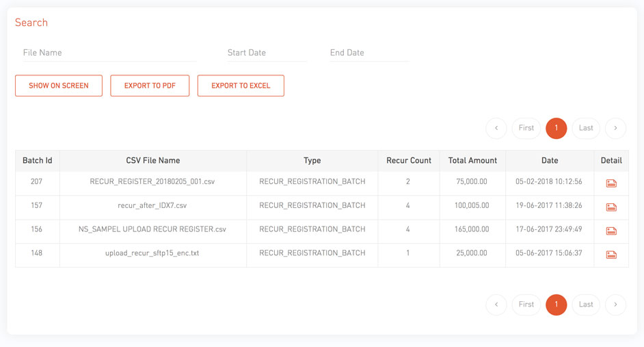Click the Show On Screen button
Image resolution: width=644 pixels, height=347 pixels.
tap(59, 86)
